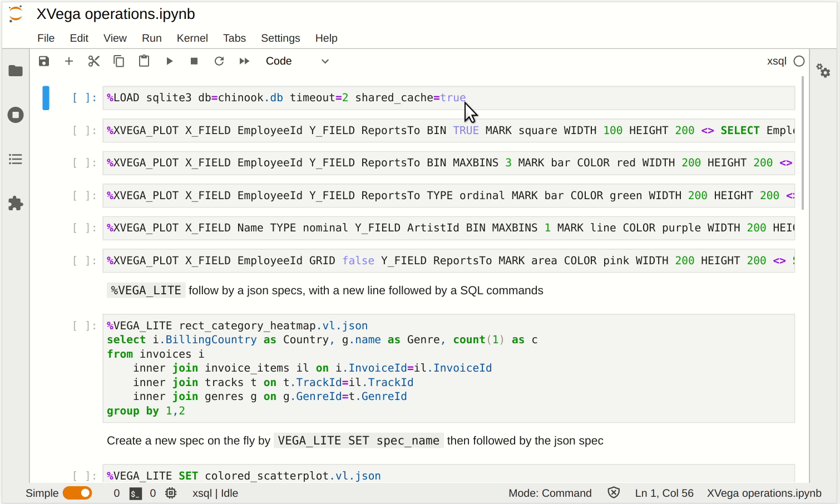Open the Settings menu
This screenshot has height=504, width=840.
280,38
